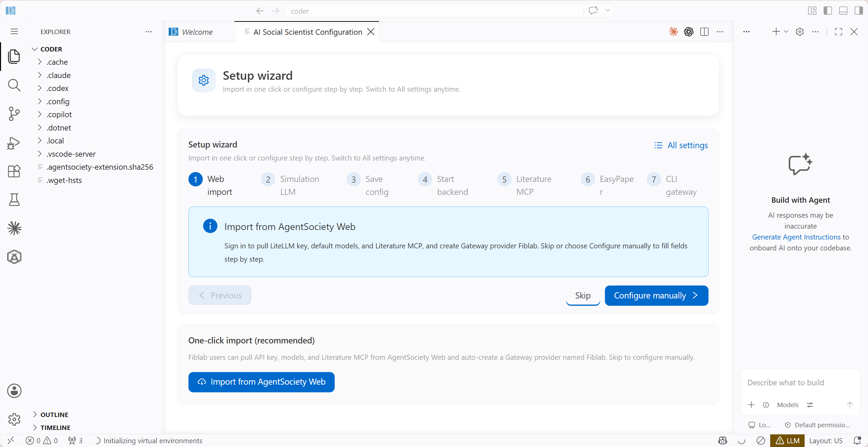
Task: Go to the Start backend wizard step
Action: 443,185
